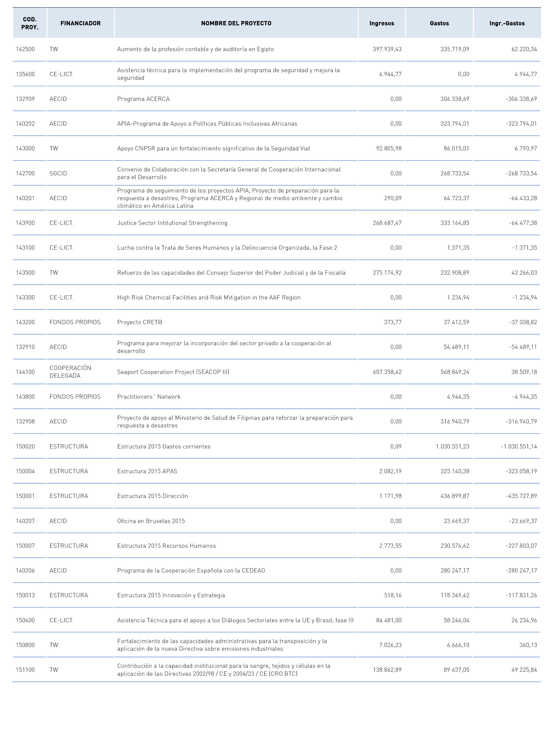Screen dimensions: 560x731
Task: Click the Ingr.-Gastos column header
Action: pos(507,23)
